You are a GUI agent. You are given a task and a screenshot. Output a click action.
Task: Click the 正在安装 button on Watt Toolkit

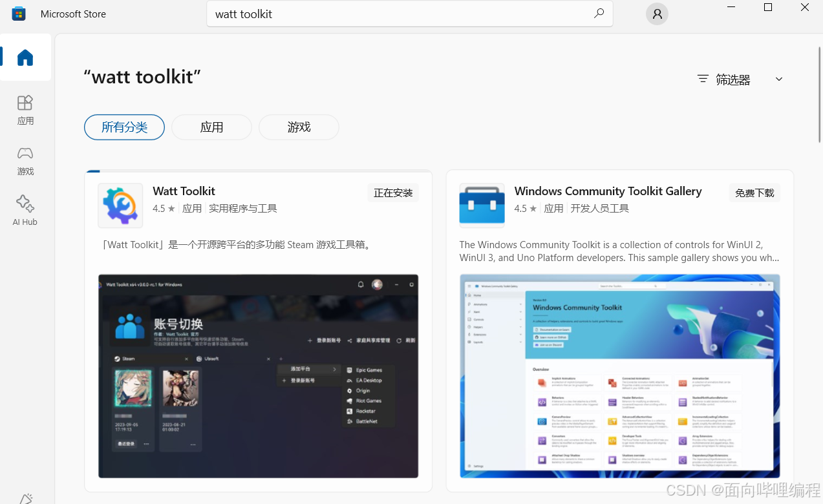(393, 193)
